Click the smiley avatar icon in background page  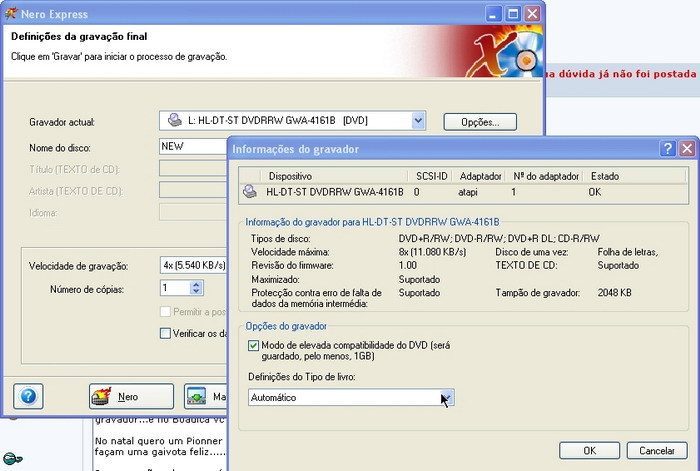(x=12, y=458)
